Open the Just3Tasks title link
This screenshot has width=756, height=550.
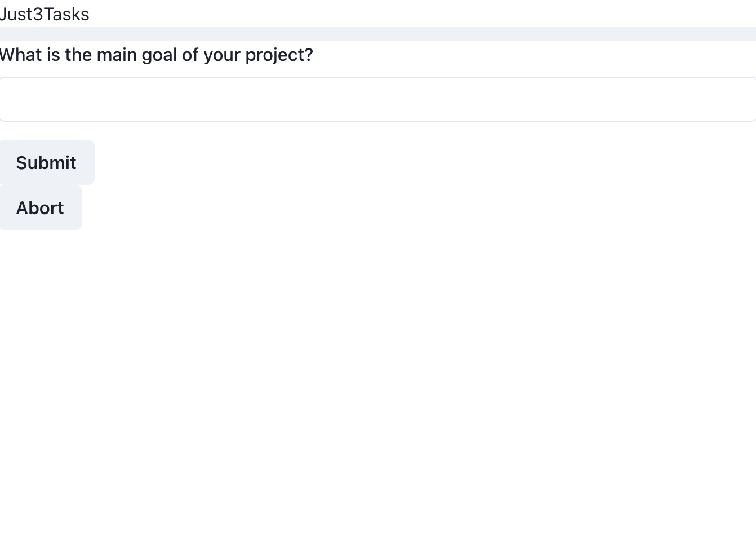point(45,14)
